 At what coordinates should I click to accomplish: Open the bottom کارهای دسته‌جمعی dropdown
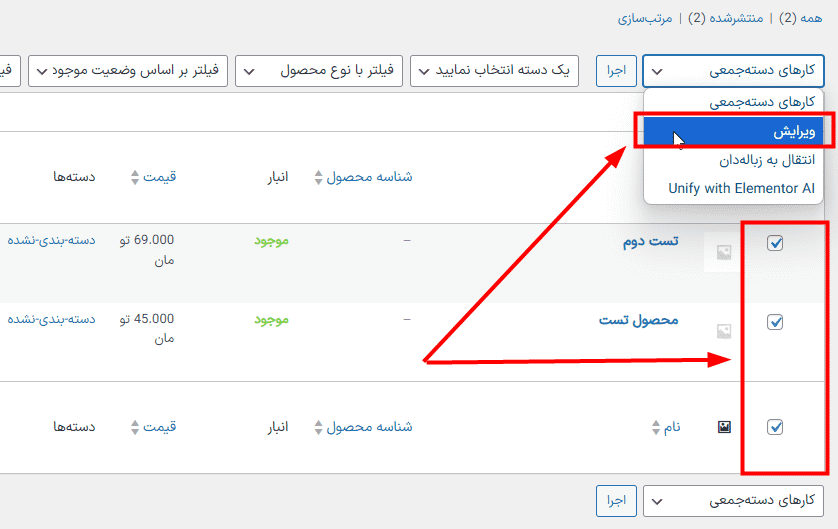pyautogui.click(x=733, y=501)
